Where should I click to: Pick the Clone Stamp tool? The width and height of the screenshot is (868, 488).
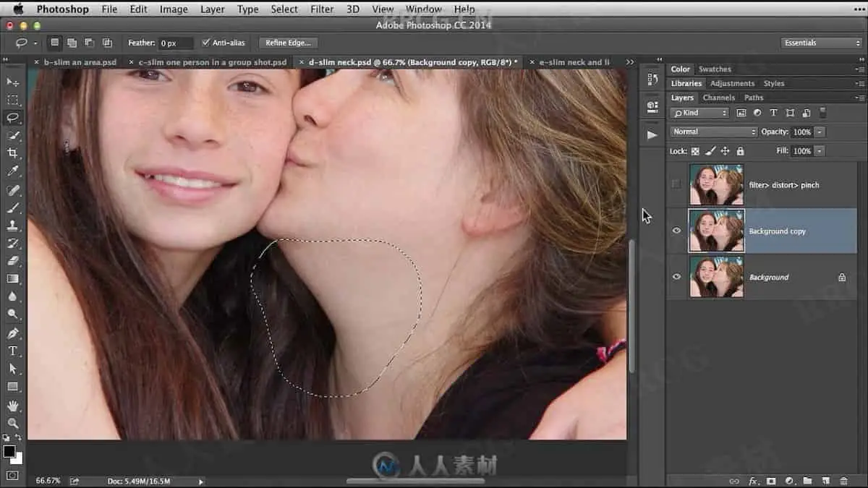pos(13,226)
